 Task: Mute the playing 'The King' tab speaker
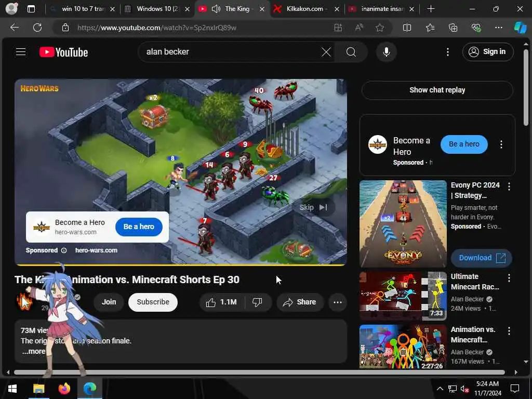(216, 9)
